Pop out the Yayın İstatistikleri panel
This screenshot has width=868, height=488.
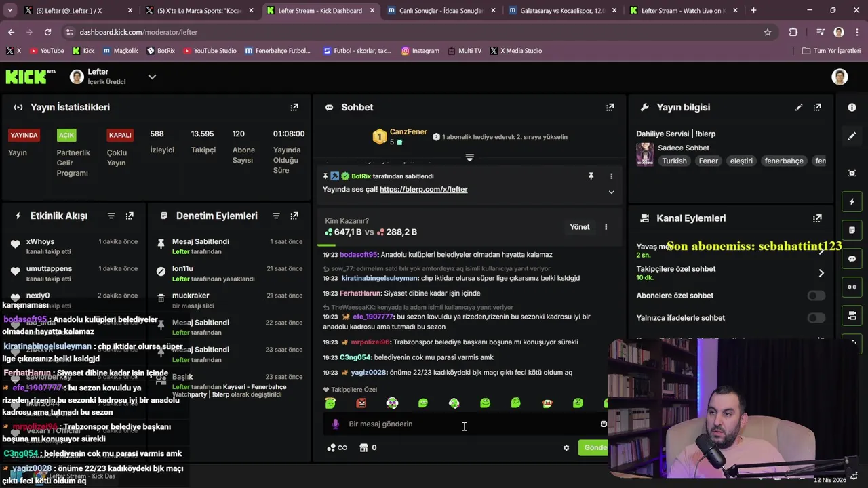tap(294, 107)
